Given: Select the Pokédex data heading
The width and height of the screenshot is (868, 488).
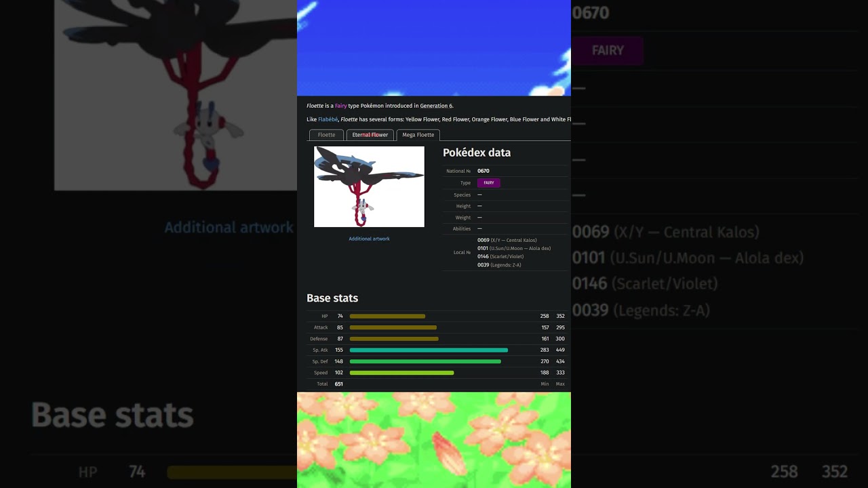Looking at the screenshot, I should click(x=477, y=152).
